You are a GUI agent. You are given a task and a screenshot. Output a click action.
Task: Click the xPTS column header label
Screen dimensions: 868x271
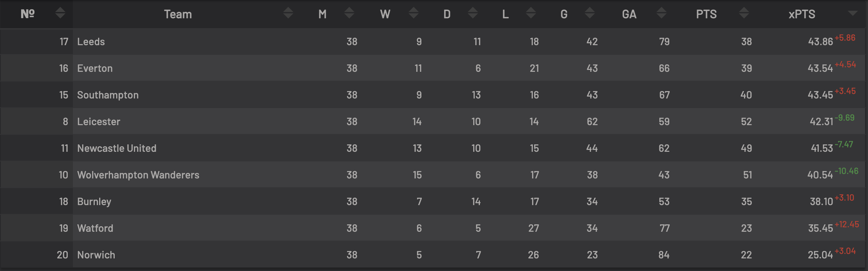[x=802, y=14]
